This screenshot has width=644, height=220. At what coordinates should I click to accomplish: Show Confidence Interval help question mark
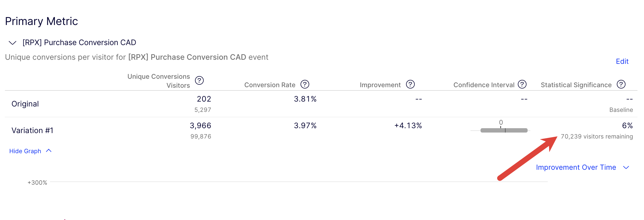point(522,84)
